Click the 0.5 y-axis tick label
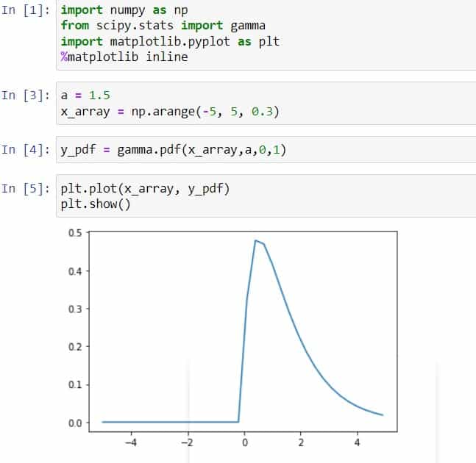Image resolution: width=476 pixels, height=463 pixels. pos(75,233)
